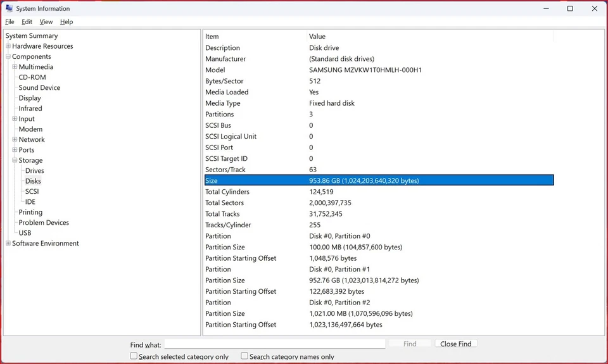Open the File menu
This screenshot has height=364, width=608.
[x=9, y=22]
